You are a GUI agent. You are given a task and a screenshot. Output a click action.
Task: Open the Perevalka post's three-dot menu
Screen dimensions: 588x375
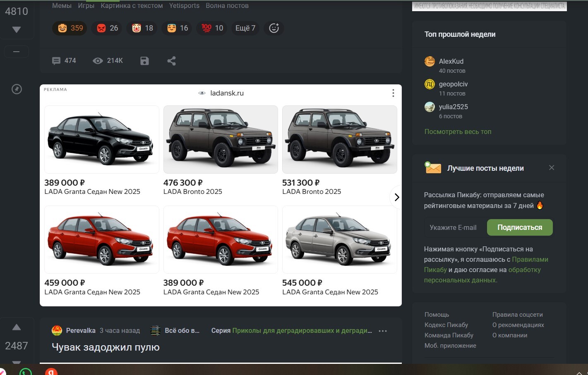383,331
